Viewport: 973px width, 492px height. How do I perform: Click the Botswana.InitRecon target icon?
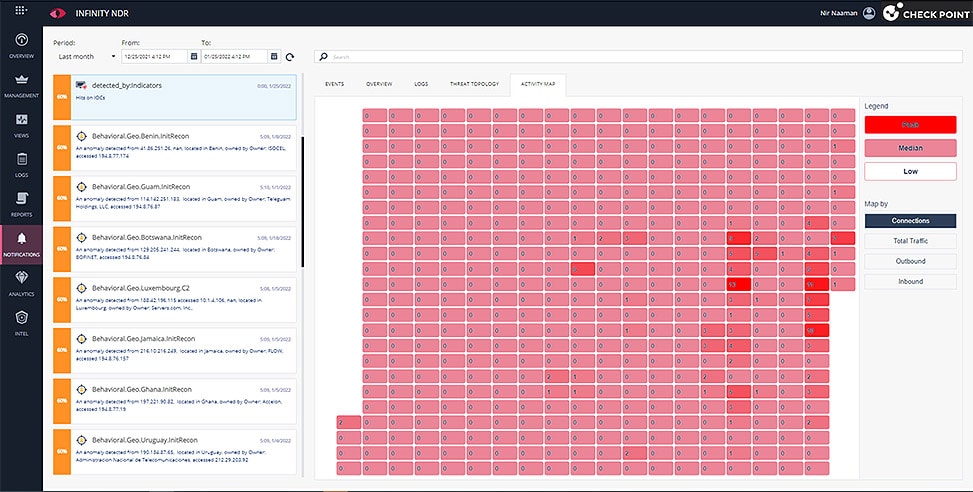pyautogui.click(x=81, y=238)
